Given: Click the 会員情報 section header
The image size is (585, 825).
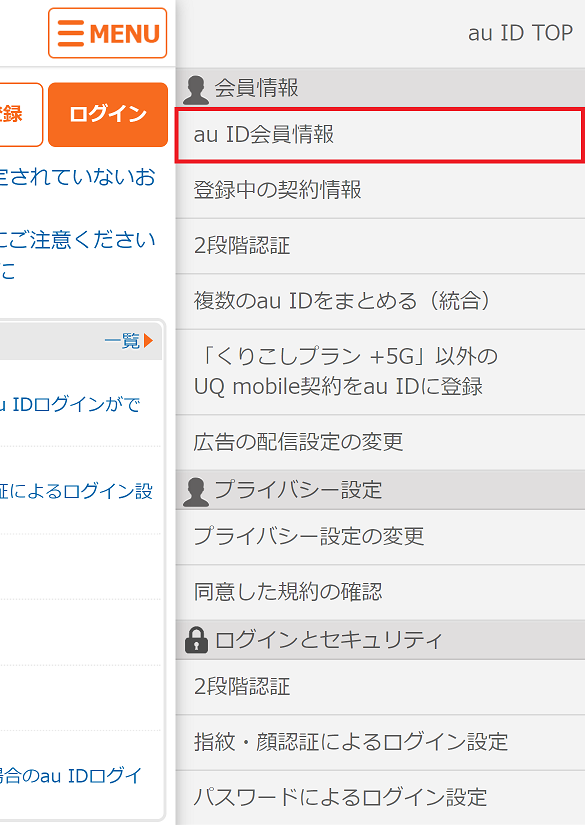Looking at the screenshot, I should coord(380,88).
